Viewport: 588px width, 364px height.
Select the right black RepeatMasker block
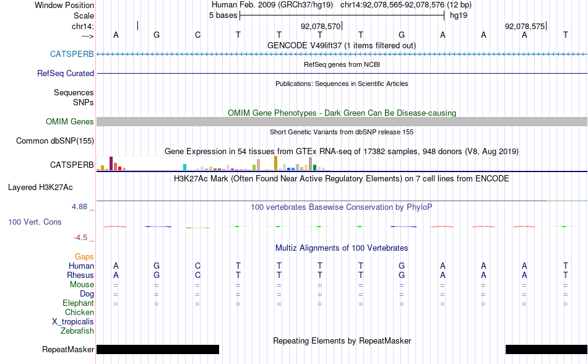[x=547, y=349]
